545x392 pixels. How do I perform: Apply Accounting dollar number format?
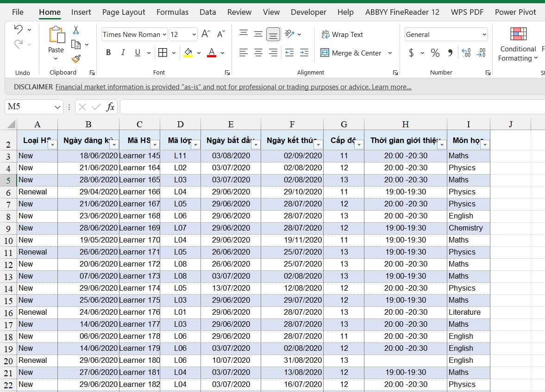pos(411,53)
